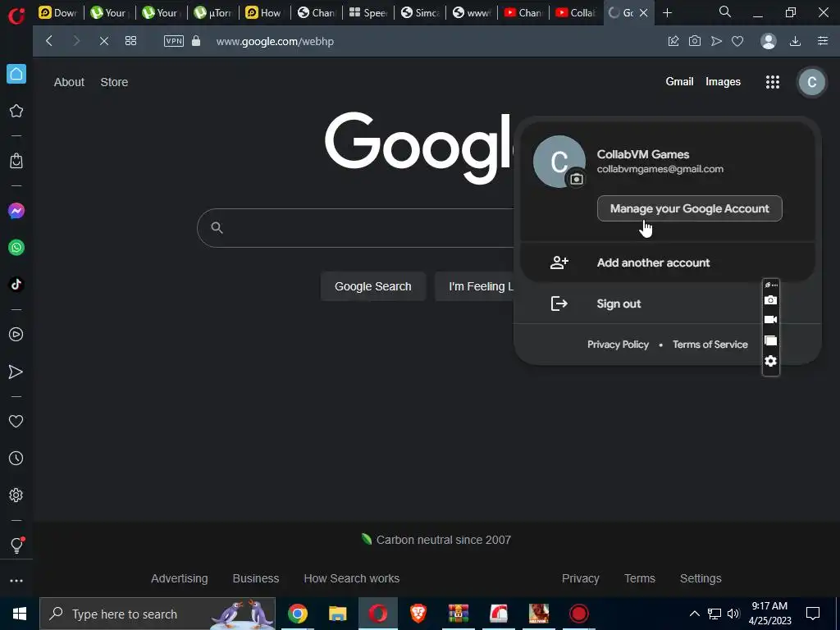Open the tab islands grid icon

click(130, 41)
